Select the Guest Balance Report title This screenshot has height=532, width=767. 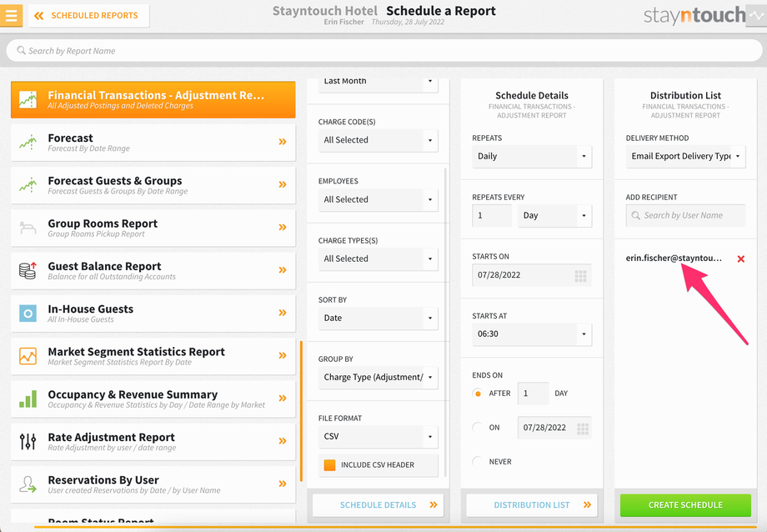click(x=104, y=266)
